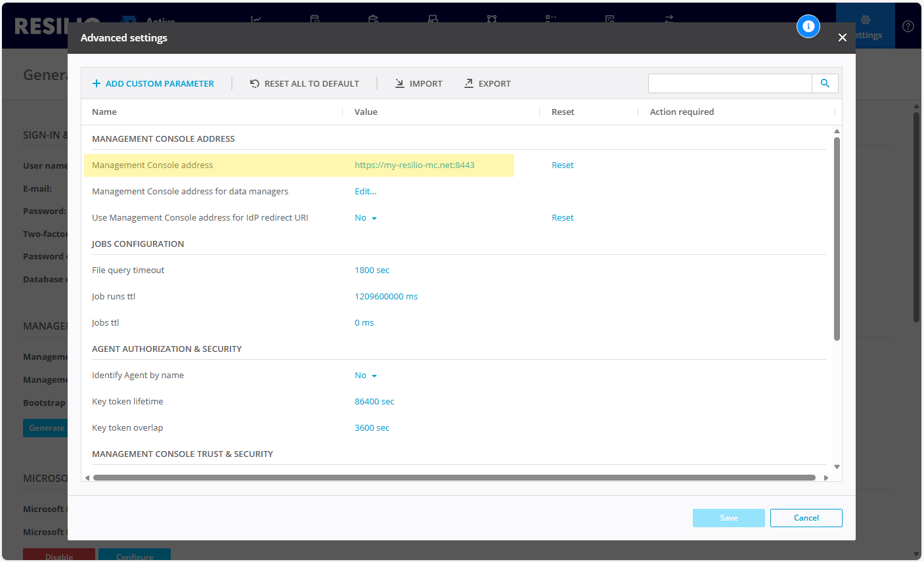Click Reset All To Default

[x=305, y=83]
